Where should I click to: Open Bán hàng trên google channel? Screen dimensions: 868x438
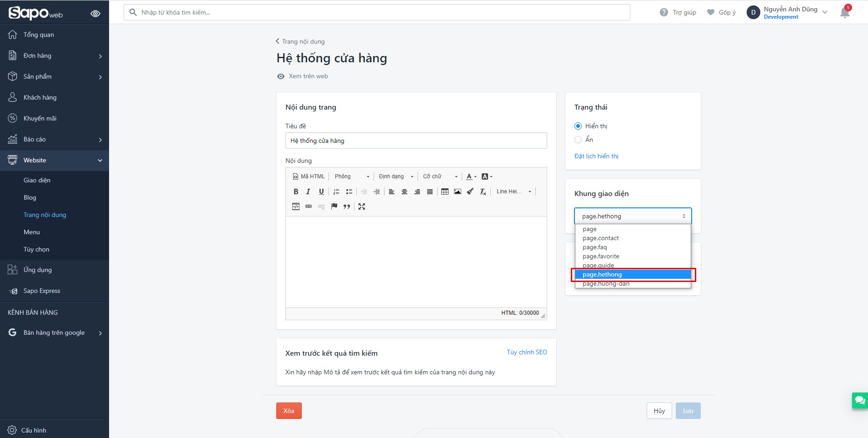pyautogui.click(x=55, y=332)
